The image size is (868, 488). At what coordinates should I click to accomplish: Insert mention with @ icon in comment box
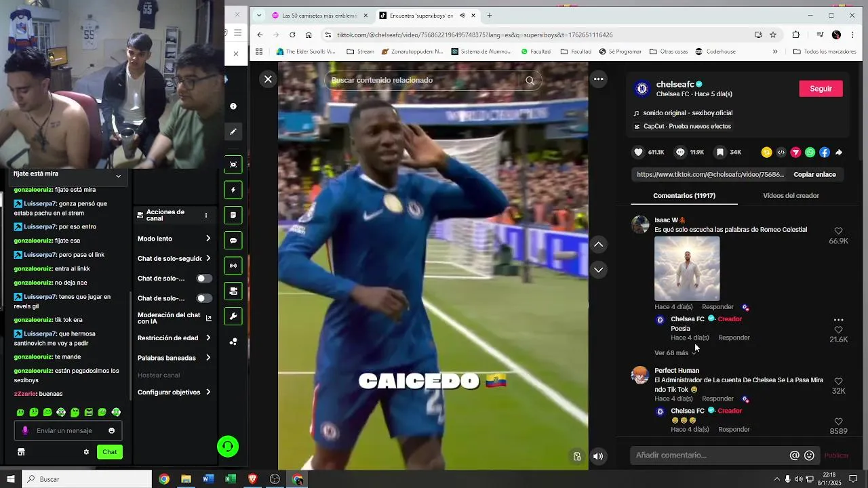click(x=794, y=455)
